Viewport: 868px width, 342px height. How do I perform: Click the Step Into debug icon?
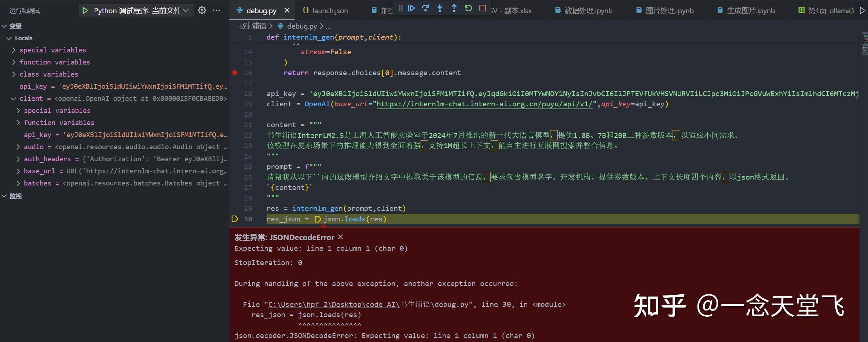[440, 8]
